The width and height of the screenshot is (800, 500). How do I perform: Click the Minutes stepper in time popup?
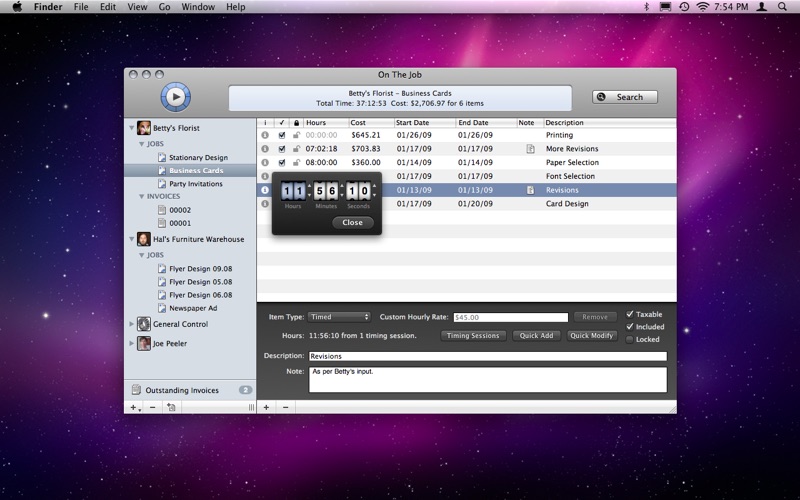point(342,191)
